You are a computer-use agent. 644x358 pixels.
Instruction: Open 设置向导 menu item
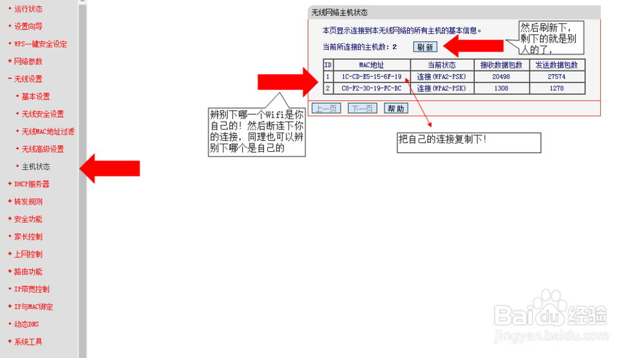pos(28,26)
